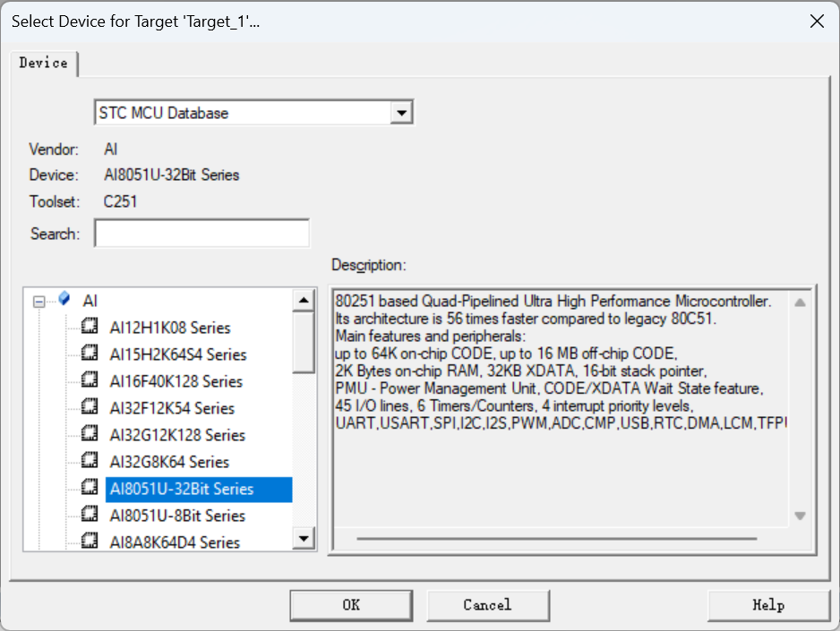Click the Description horizontal scrollbar
840x631 pixels.
[x=557, y=539]
